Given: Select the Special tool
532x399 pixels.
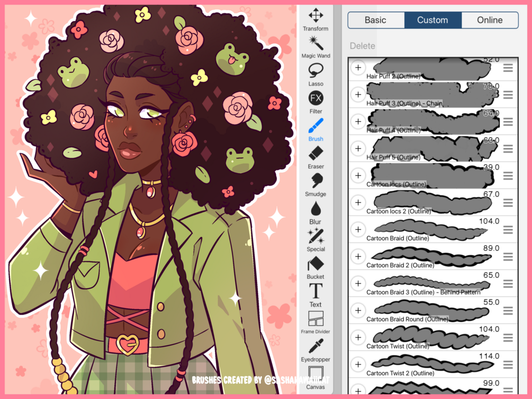Looking at the screenshot, I should [315, 240].
